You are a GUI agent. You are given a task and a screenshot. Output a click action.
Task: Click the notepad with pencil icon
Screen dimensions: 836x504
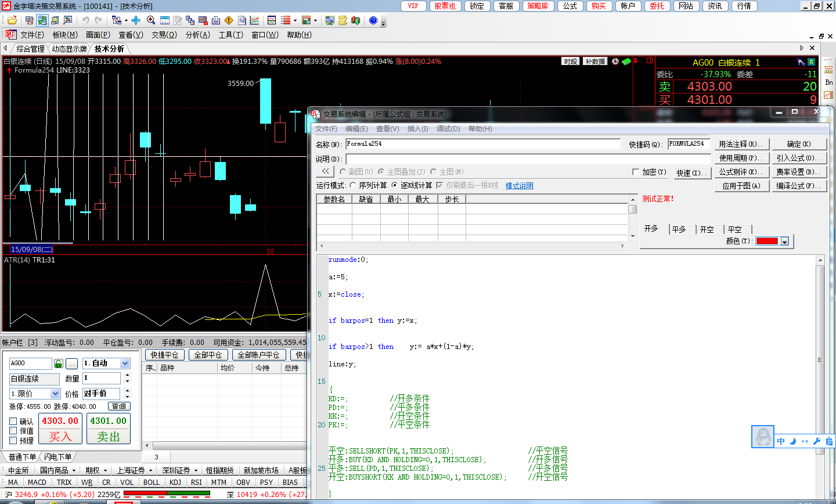[178, 20]
